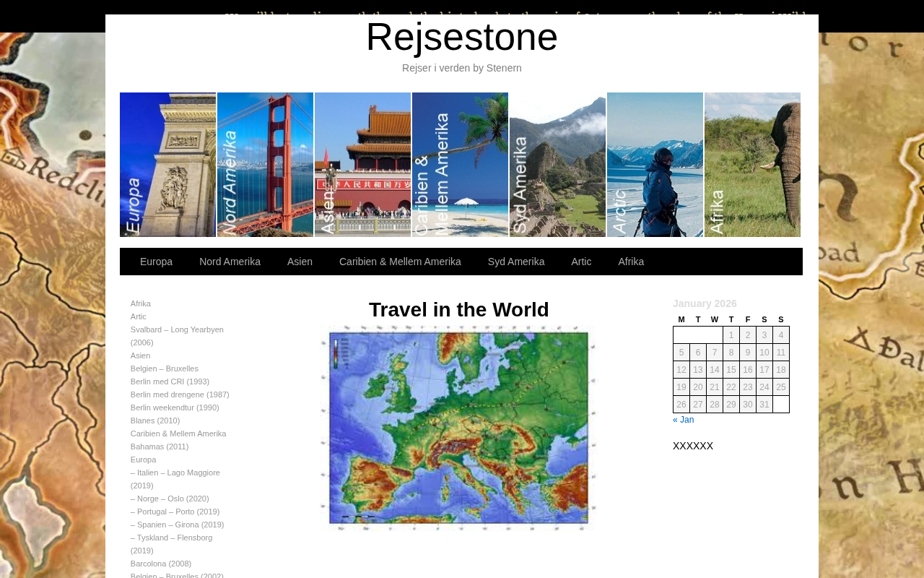
Task: Click calendar date 5
Action: pos(681,353)
